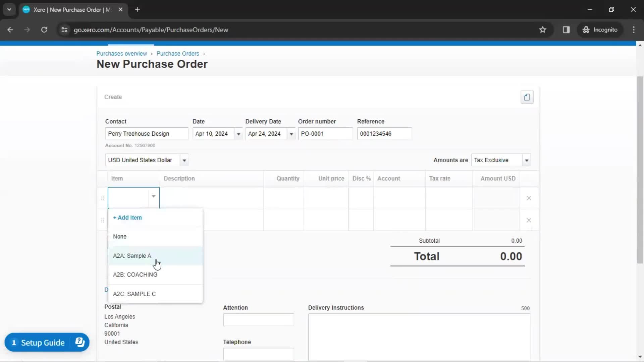Close the Xero New Purchase Order tab
This screenshot has height=362, width=644.
coord(121,9)
